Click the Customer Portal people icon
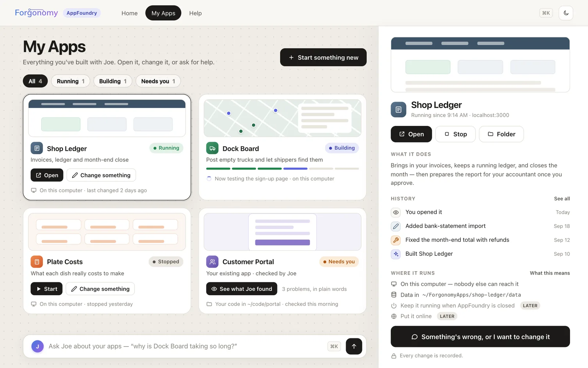The height and width of the screenshot is (368, 588). 212,262
